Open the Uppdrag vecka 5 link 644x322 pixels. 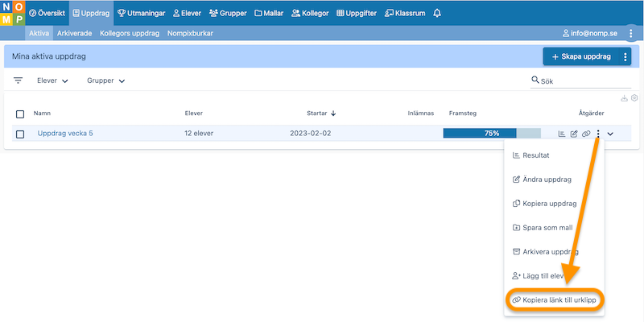(65, 134)
